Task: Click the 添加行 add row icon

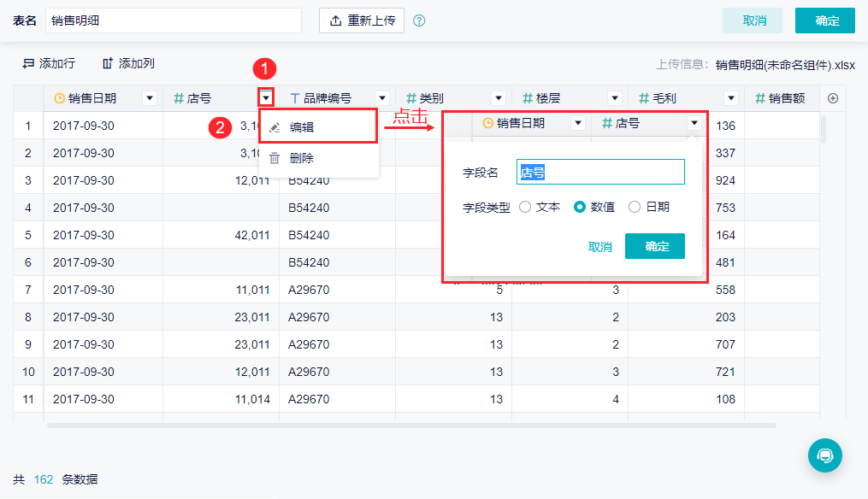Action: click(27, 63)
